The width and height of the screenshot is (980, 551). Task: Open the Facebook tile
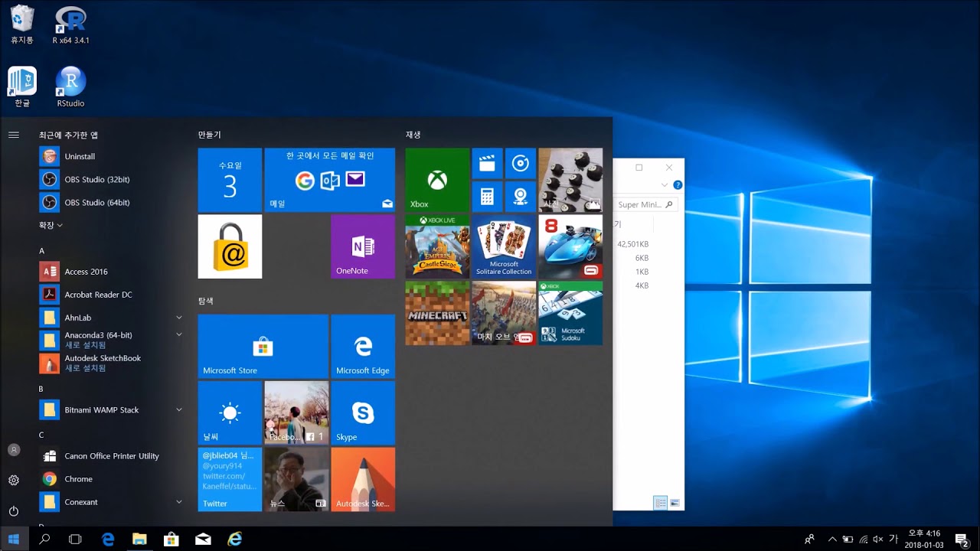296,413
